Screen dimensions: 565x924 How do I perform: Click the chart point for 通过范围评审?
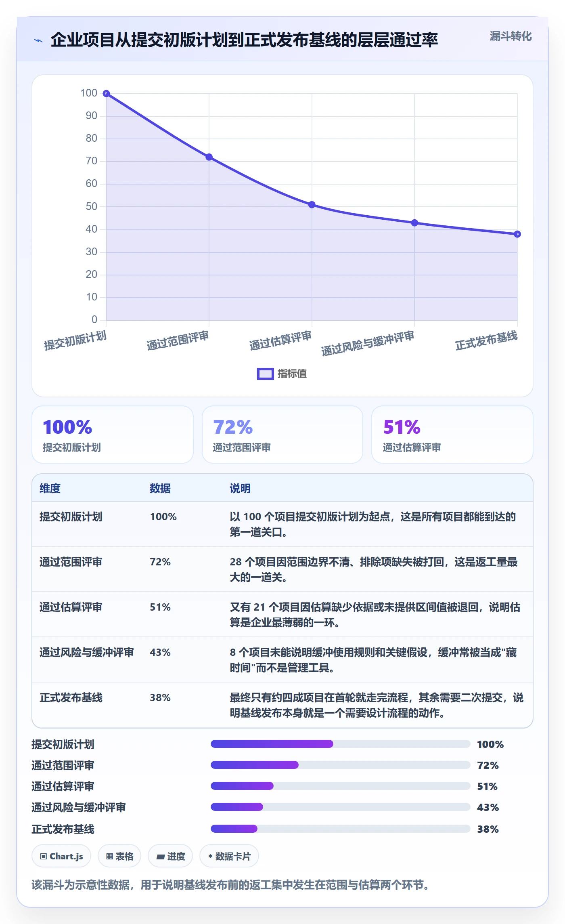[209, 157]
